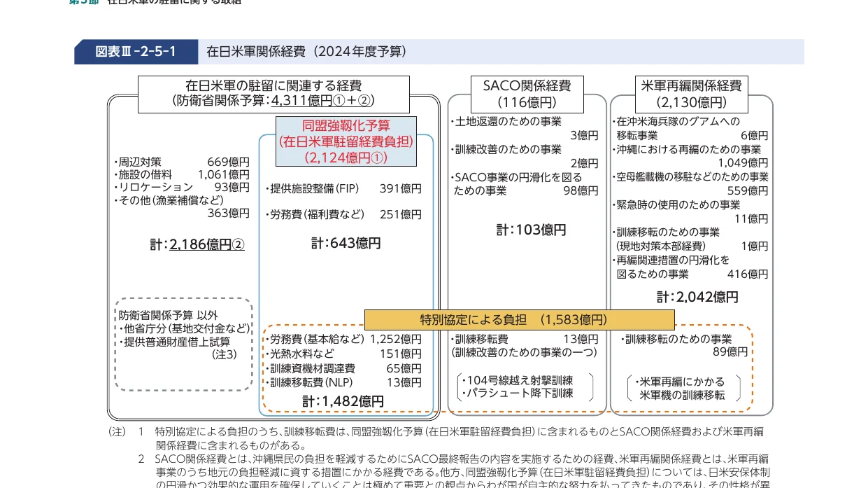Viewport: 868px width, 488px height.
Task: Click the row 施設の借料 1,061億円
Action: pyautogui.click(x=181, y=174)
